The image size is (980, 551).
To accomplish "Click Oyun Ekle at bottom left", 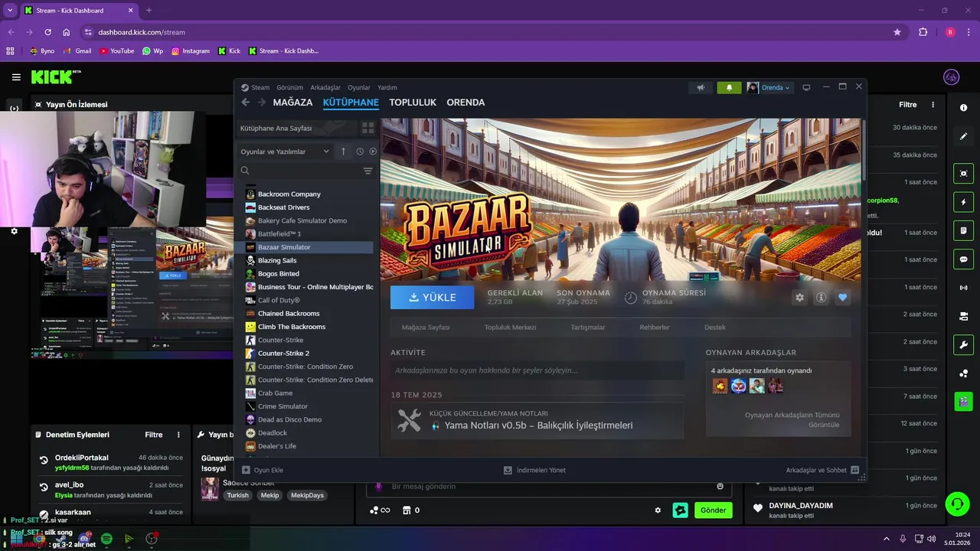I will coord(263,470).
